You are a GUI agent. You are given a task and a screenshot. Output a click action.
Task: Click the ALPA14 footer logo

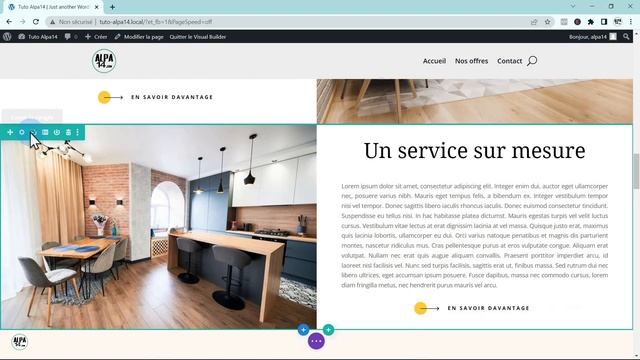pyautogui.click(x=19, y=342)
